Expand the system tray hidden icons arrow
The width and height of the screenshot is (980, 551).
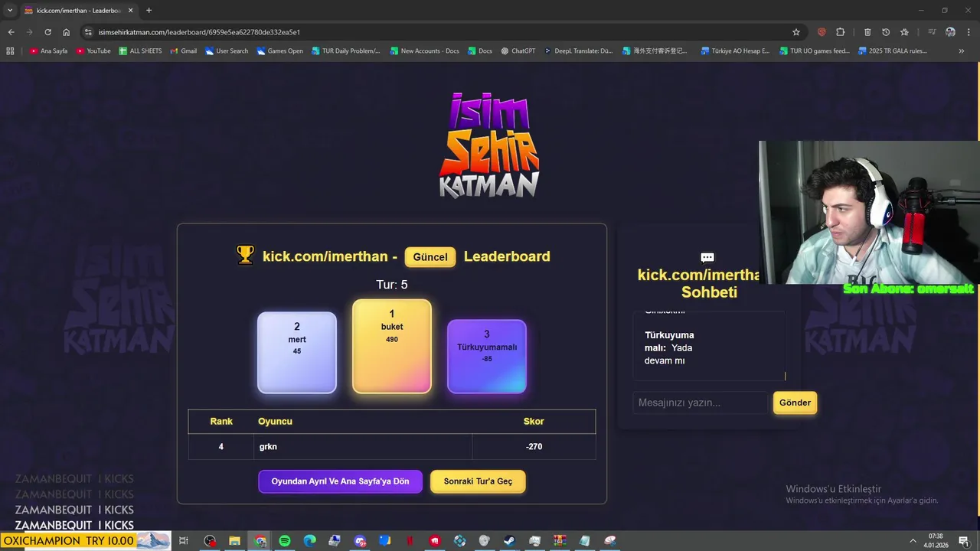(x=913, y=541)
